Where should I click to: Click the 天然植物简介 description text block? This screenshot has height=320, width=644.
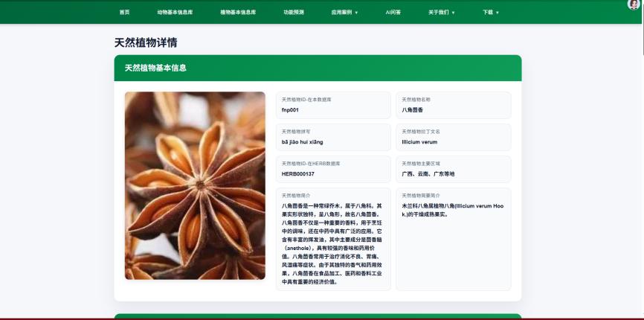pos(332,243)
